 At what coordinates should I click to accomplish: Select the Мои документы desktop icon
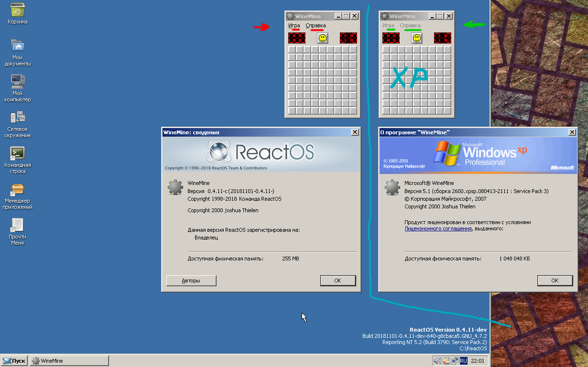click(x=18, y=53)
